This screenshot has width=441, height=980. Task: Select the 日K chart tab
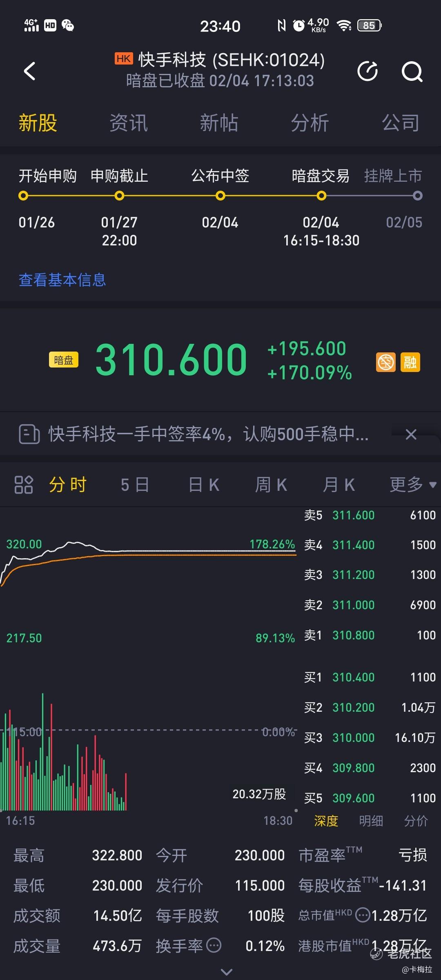click(x=204, y=485)
